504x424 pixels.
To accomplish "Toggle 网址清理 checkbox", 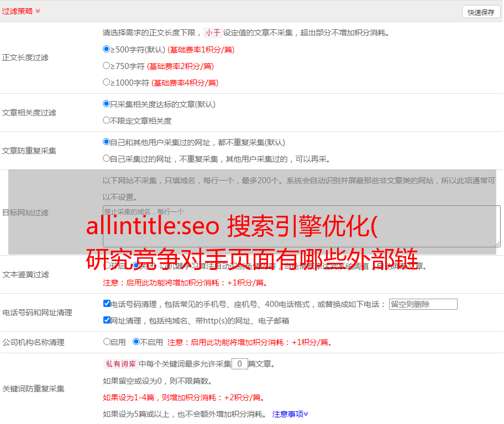I will click(x=107, y=320).
